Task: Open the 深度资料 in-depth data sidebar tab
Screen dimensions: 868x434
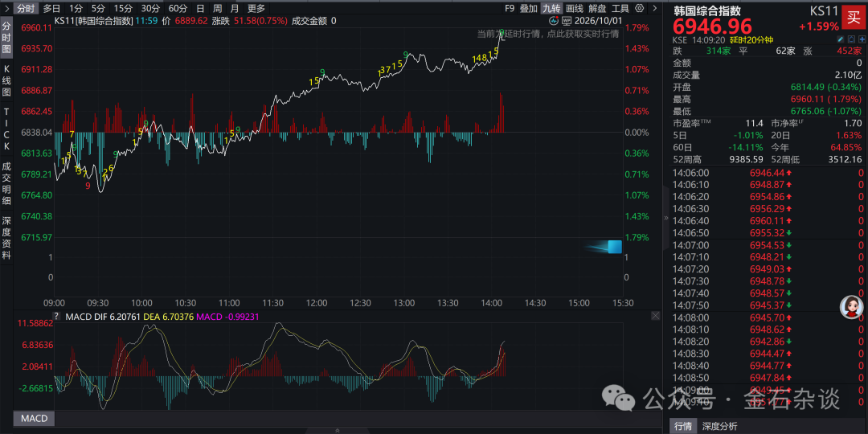Action: coord(6,238)
